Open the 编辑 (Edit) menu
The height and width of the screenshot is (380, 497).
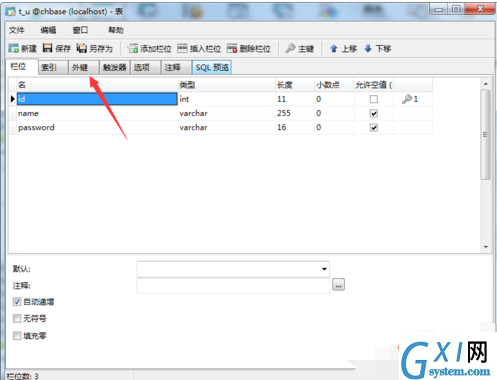pyautogui.click(x=48, y=30)
